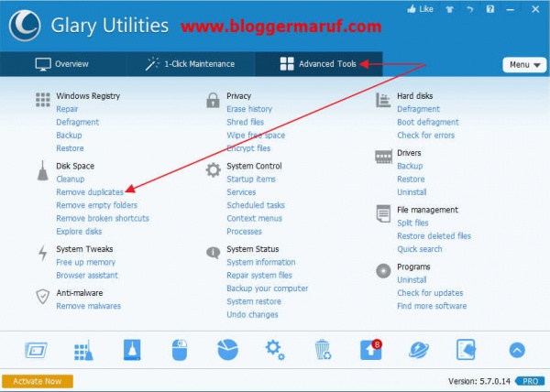Open Remove duplicates link
This screenshot has width=550, height=392.
coord(90,192)
